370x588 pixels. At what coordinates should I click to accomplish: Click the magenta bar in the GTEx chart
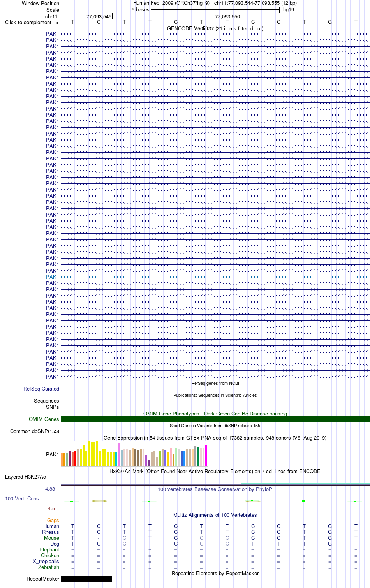click(206, 456)
